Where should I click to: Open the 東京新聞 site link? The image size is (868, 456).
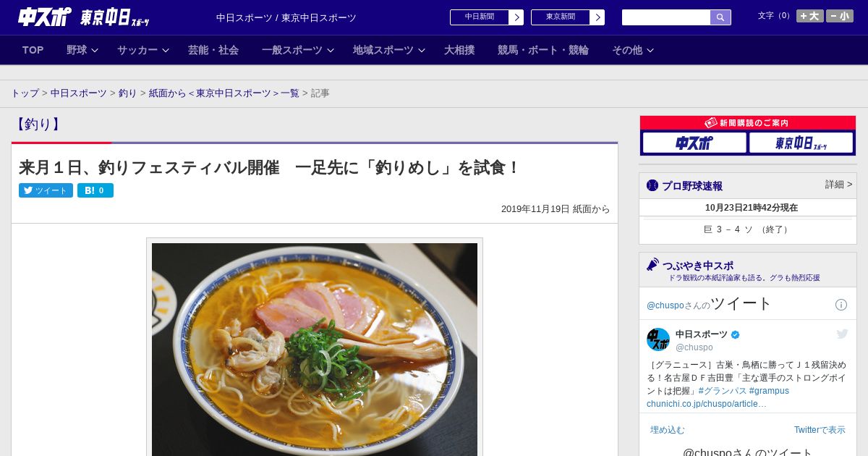tap(561, 17)
